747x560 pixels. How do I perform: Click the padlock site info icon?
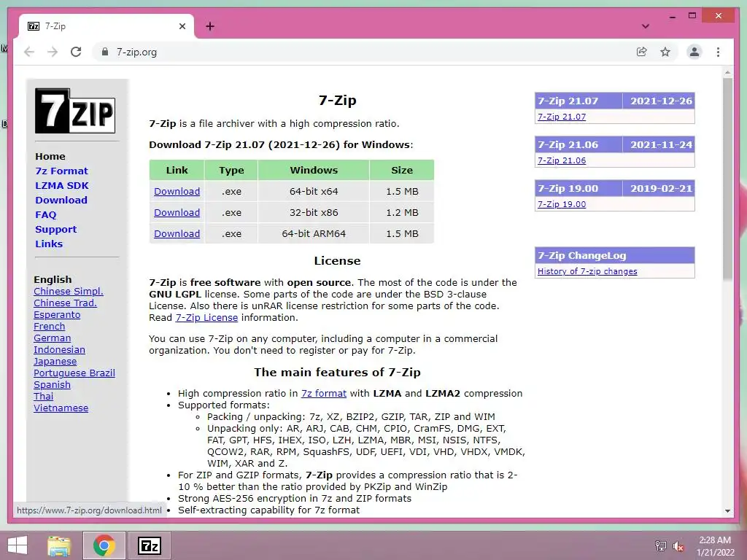click(105, 52)
